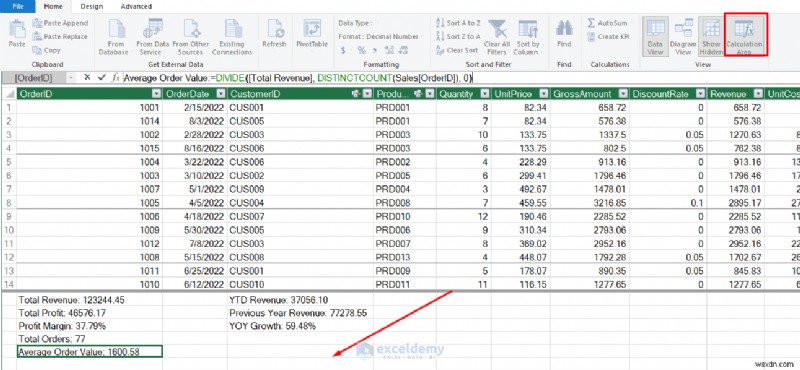The width and height of the screenshot is (800, 370).
Task: Select the Previous Year Revenue measure
Action: (x=300, y=313)
